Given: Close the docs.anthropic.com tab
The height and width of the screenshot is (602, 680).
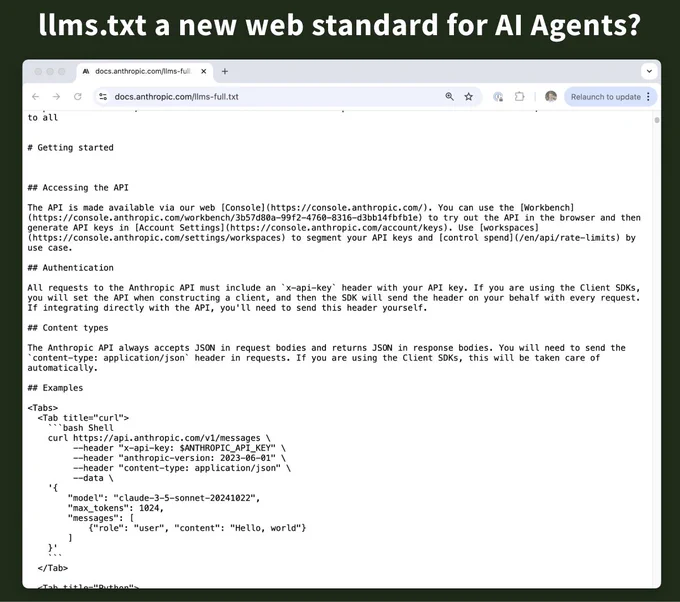Looking at the screenshot, I should tap(203, 72).
